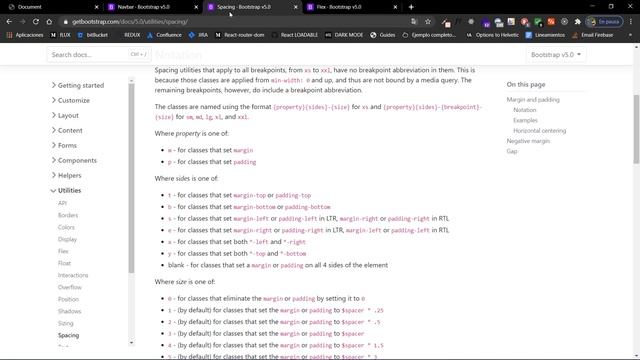This screenshot has width=640, height=360.
Task: Jump to Horizontal centering section
Action: tap(540, 131)
